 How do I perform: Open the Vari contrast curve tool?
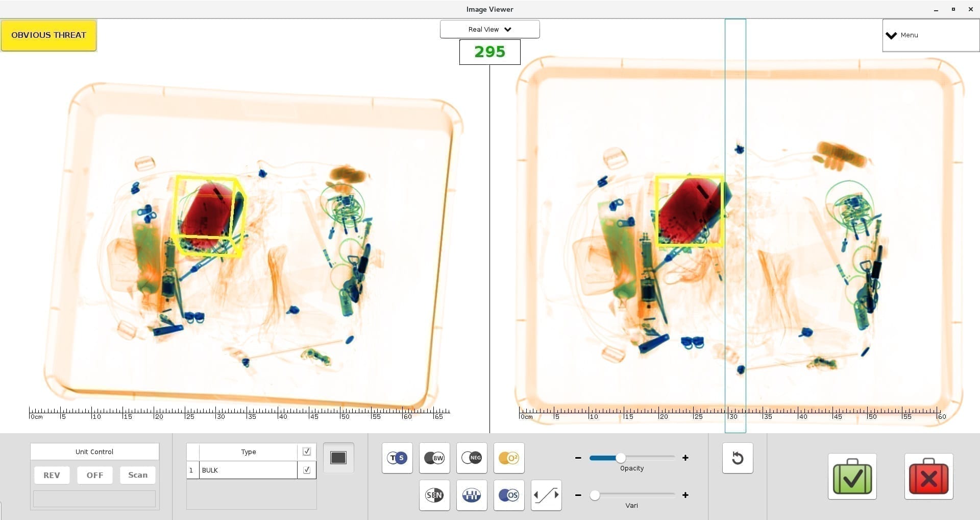coord(546,494)
